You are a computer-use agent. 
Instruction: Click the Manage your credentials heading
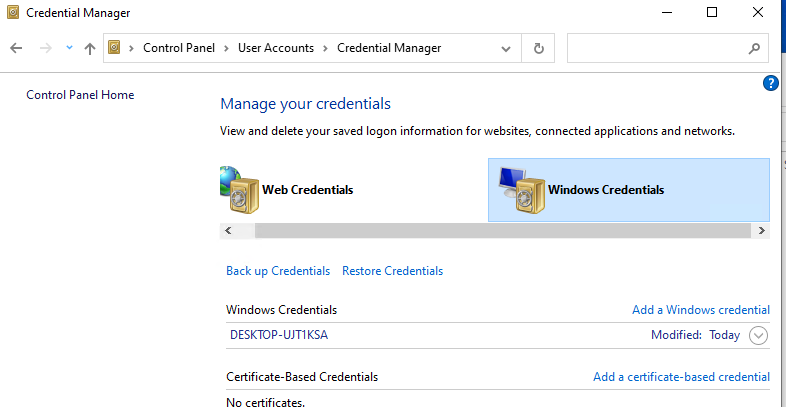(305, 104)
